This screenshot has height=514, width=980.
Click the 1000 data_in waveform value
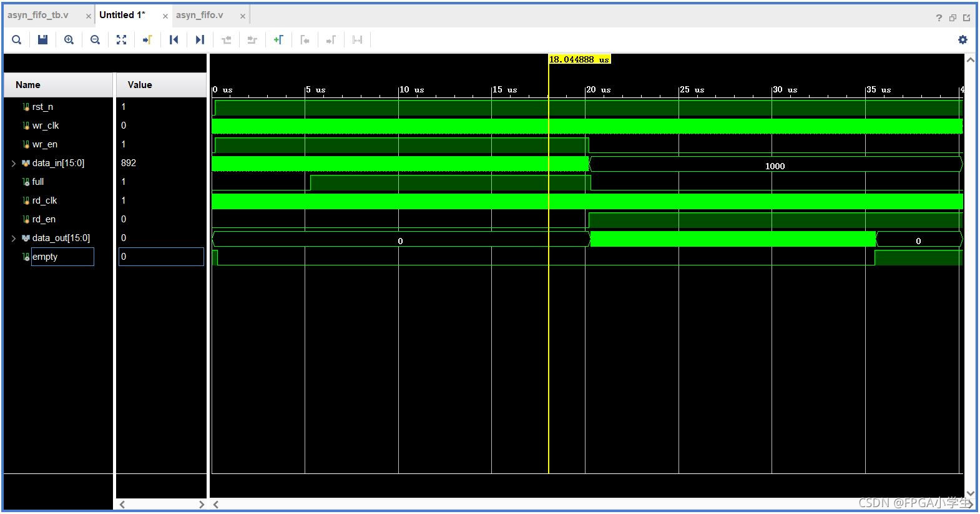(775, 166)
